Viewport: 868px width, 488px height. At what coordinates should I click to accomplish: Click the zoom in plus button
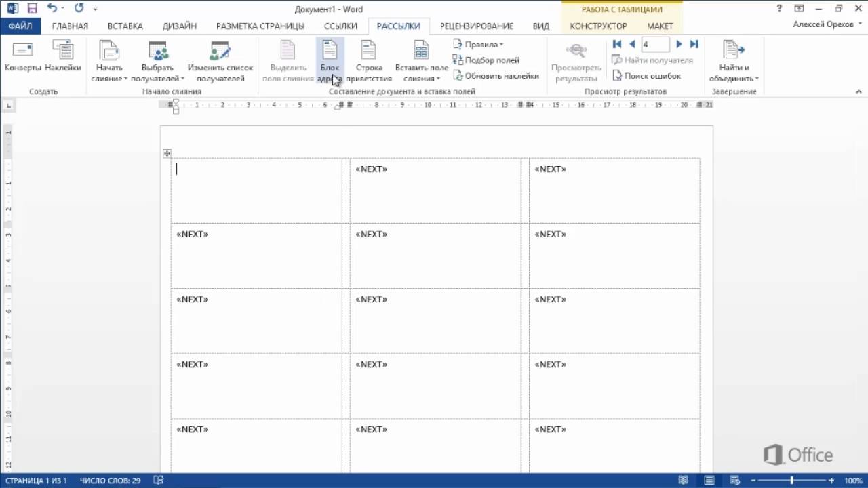click(x=832, y=481)
